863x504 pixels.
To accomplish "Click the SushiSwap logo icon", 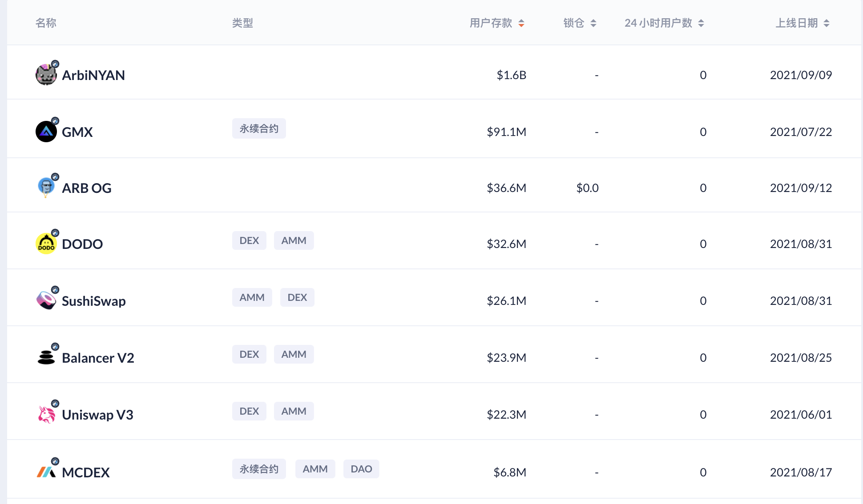I will (46, 300).
